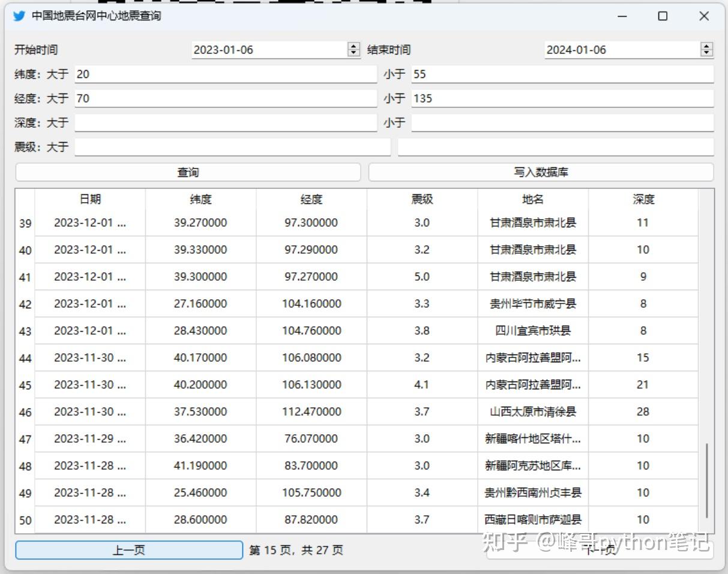Select row header 46
Screen dimensions: 728x574
(x=25, y=412)
